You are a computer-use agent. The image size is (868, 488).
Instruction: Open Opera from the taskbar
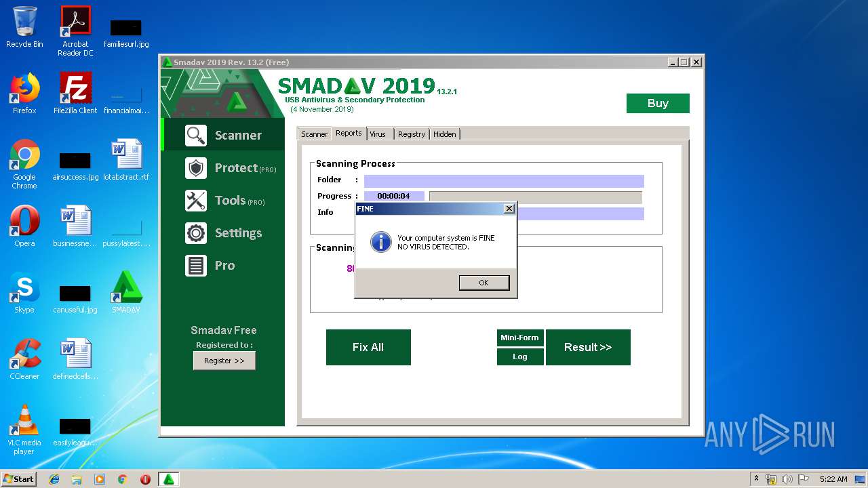(145, 479)
